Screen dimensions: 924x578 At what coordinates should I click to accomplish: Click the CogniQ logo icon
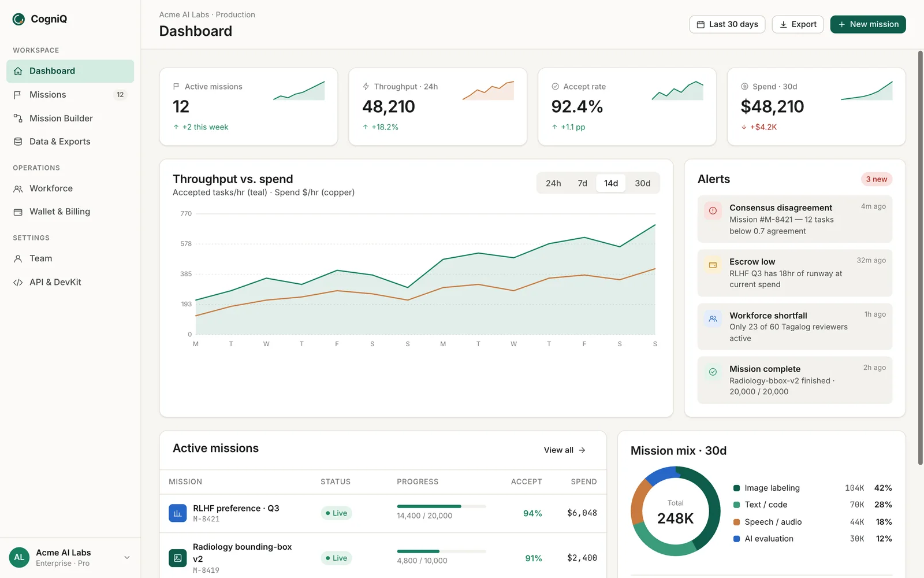point(18,19)
